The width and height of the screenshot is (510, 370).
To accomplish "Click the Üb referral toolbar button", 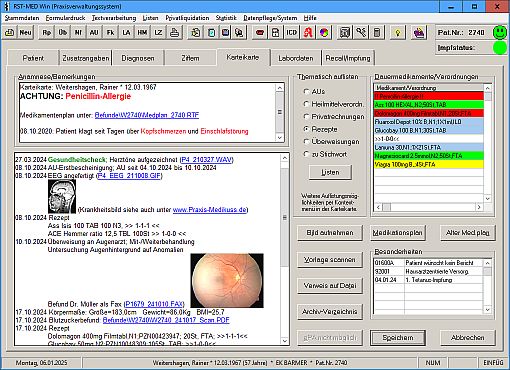I will pos(63,33).
